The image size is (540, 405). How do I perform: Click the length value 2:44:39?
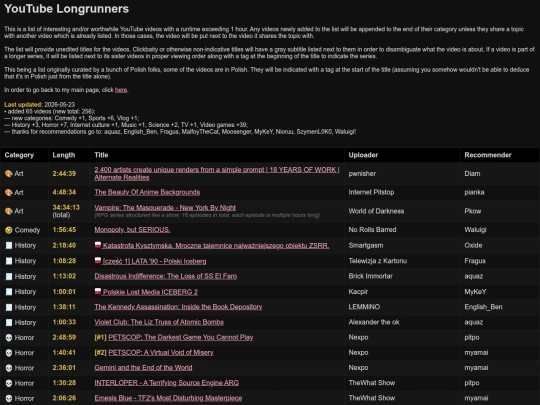click(64, 174)
